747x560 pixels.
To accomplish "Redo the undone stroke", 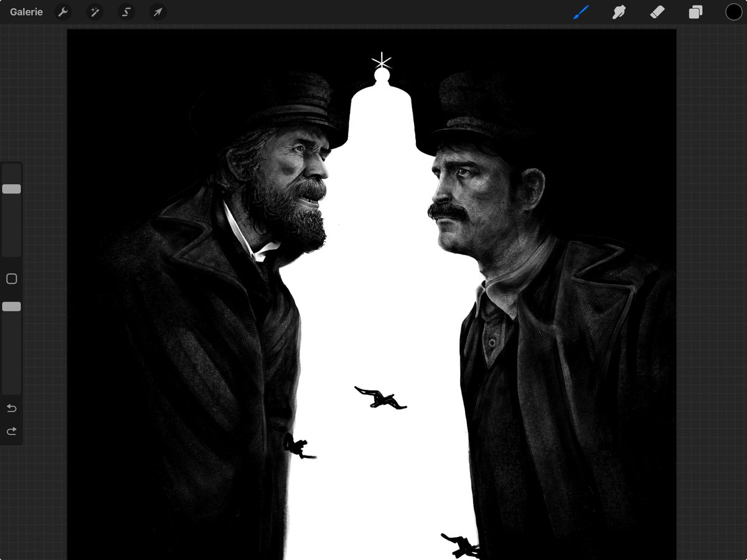I will (x=11, y=430).
